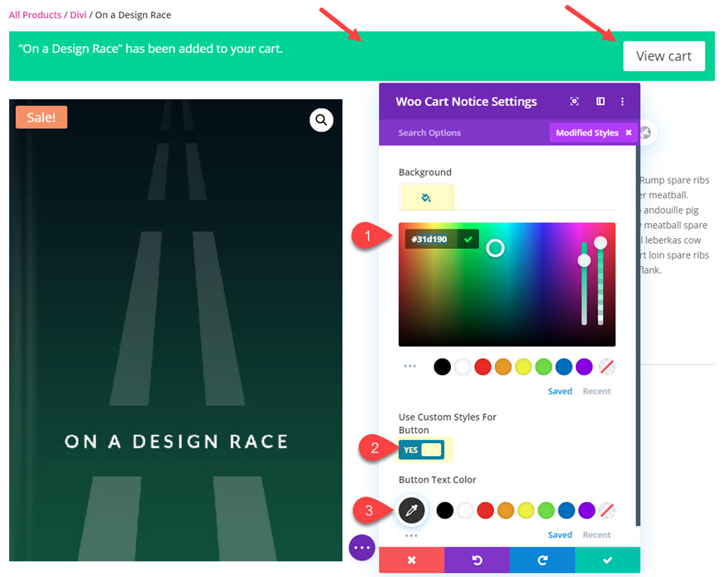
Task: Pick green background color swatch
Action: 544,367
